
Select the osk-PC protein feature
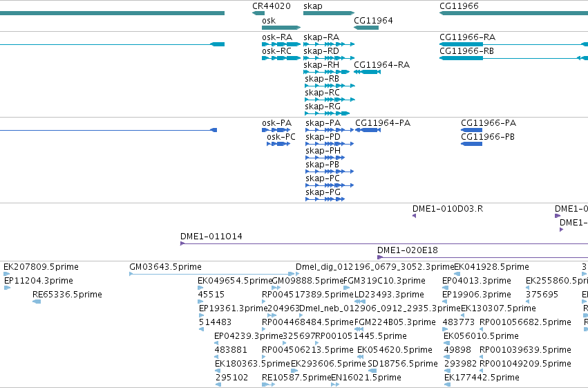click(x=278, y=144)
